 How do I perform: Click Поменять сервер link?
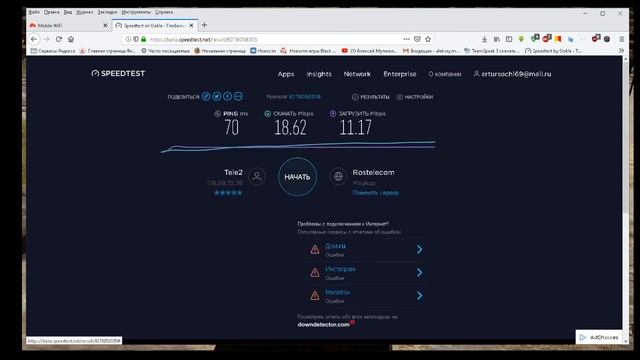(x=375, y=193)
